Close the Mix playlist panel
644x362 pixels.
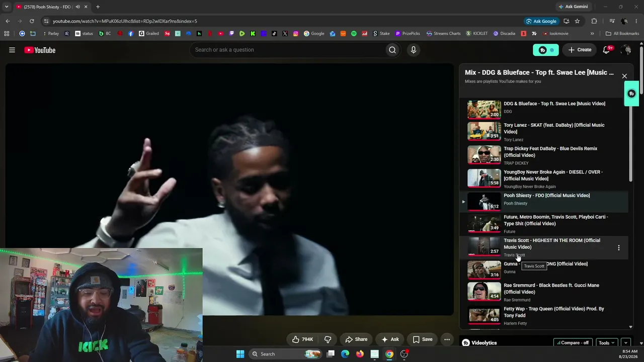(624, 76)
